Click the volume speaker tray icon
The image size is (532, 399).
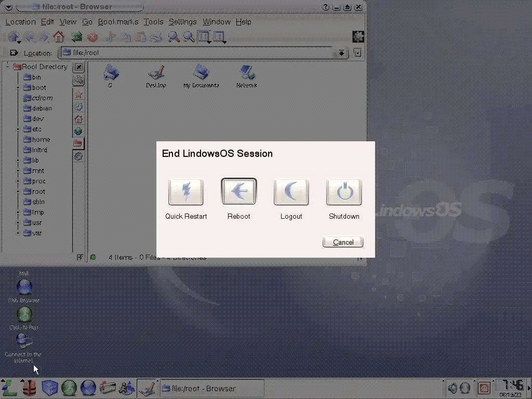coord(453,388)
